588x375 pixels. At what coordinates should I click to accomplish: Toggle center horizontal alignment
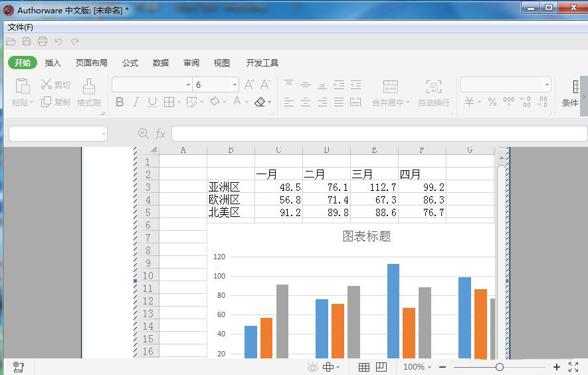click(x=306, y=102)
